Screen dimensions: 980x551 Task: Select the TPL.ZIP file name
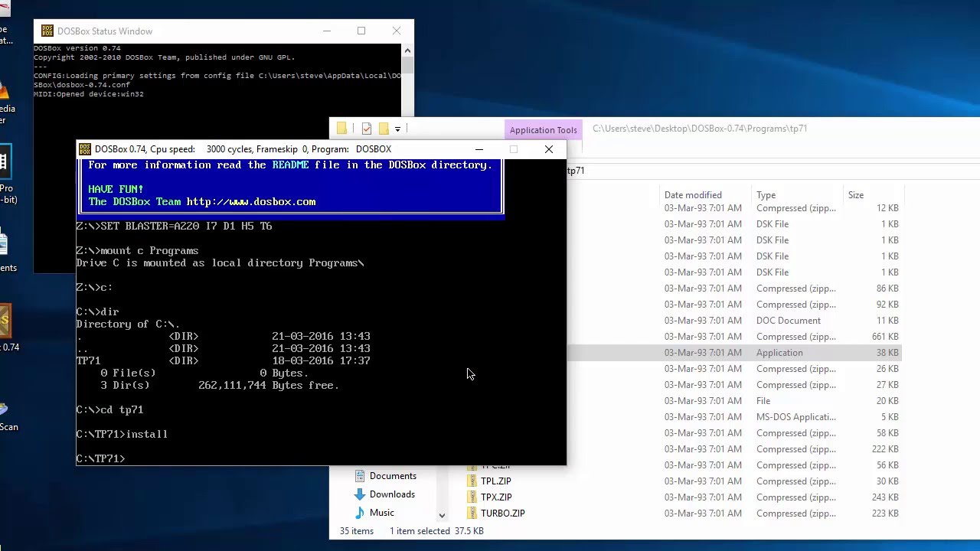(x=496, y=481)
